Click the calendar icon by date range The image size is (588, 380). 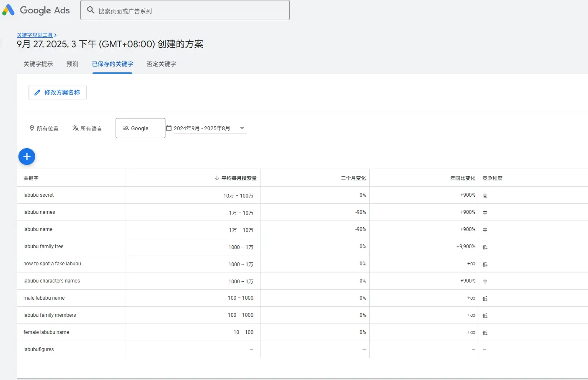[169, 128]
